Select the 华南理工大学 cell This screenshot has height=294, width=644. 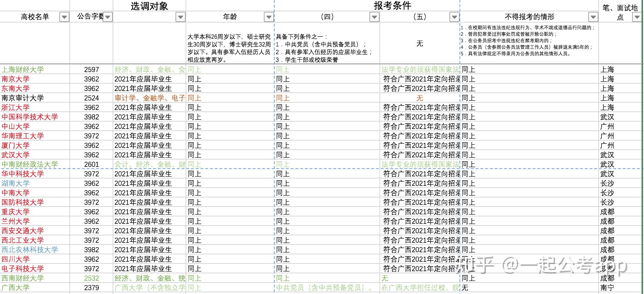(35, 136)
